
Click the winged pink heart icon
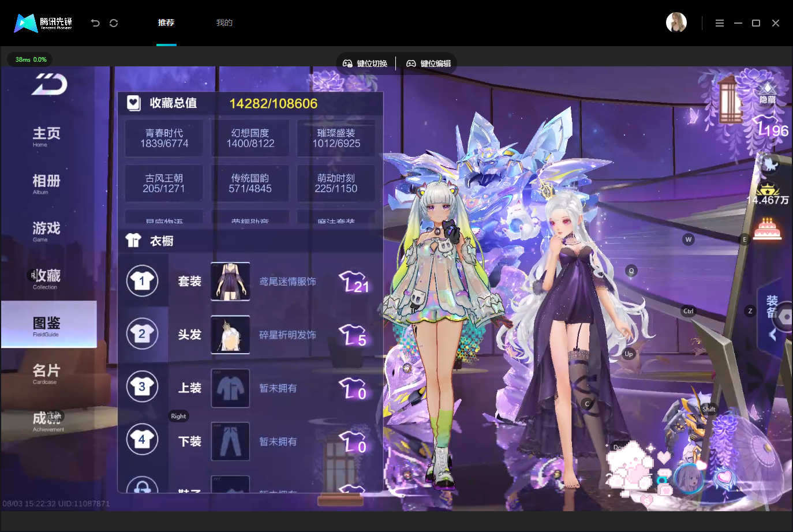pos(725,478)
